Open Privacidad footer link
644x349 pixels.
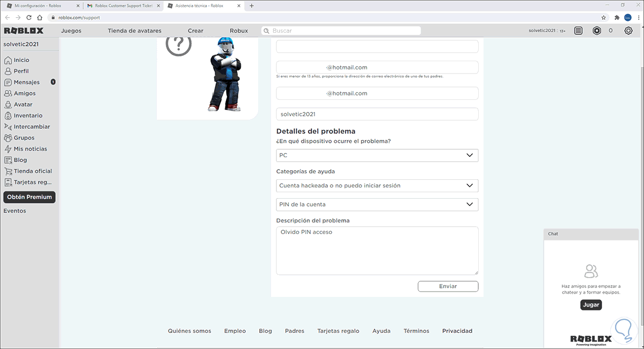pos(457,331)
